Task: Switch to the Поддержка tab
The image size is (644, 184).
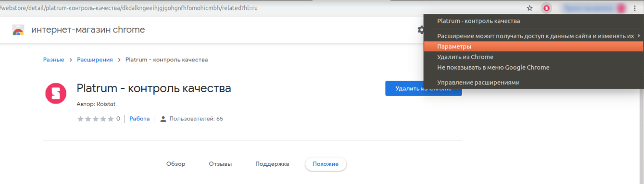Action: pyautogui.click(x=272, y=164)
